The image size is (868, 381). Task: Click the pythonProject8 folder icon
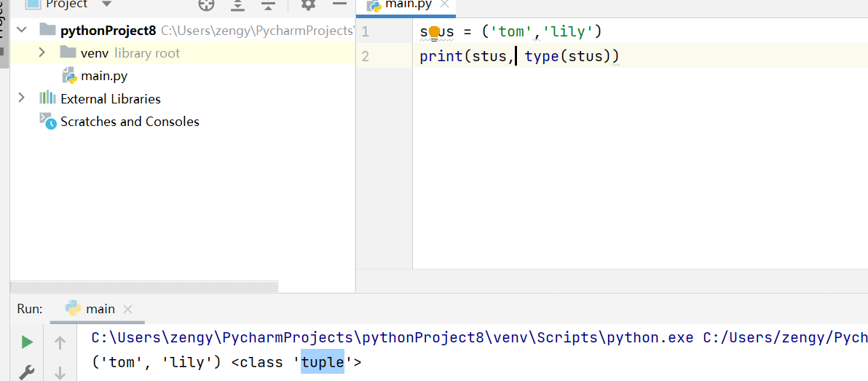point(48,29)
